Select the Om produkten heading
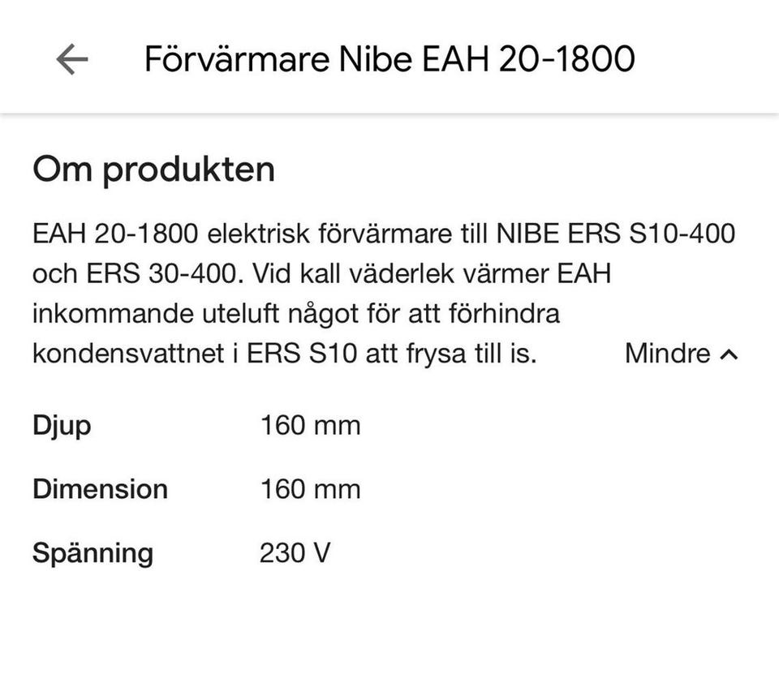 point(153,170)
